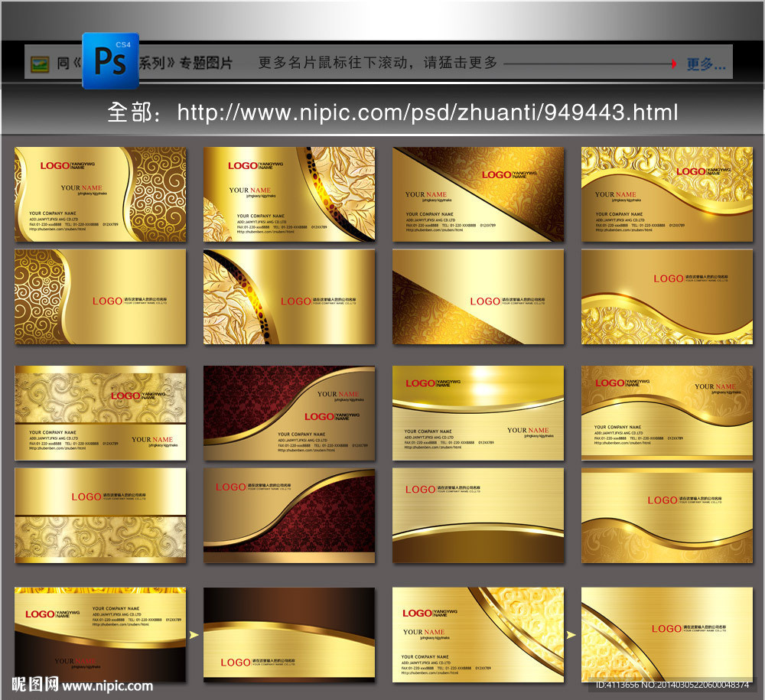The width and height of the screenshot is (765, 700).
Task: Click the 全部: label before the URL
Action: 134,112
